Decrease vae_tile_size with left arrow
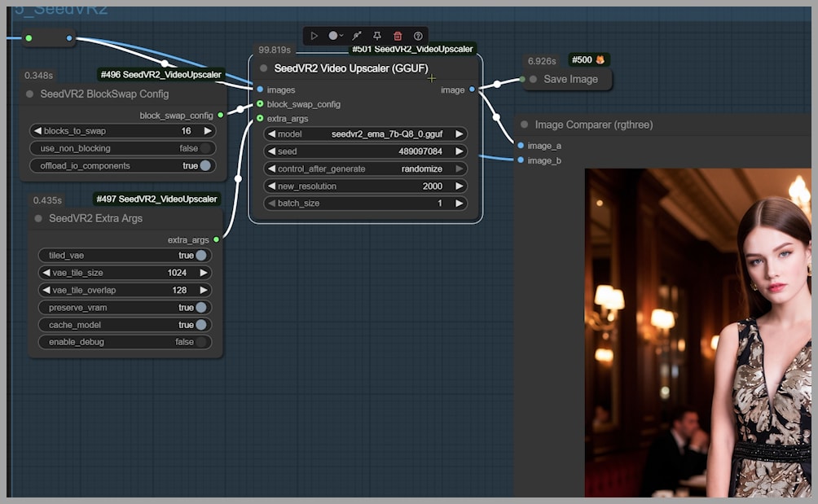Screen dimensions: 818x504 click(x=45, y=273)
